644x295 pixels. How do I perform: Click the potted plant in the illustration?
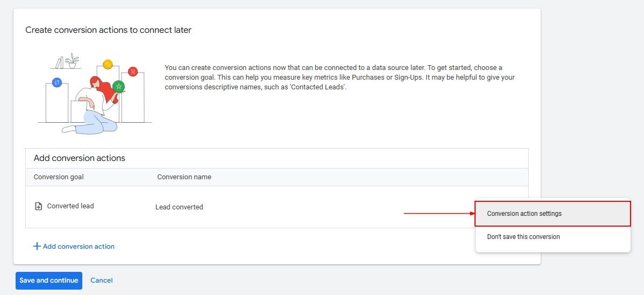[x=72, y=61]
